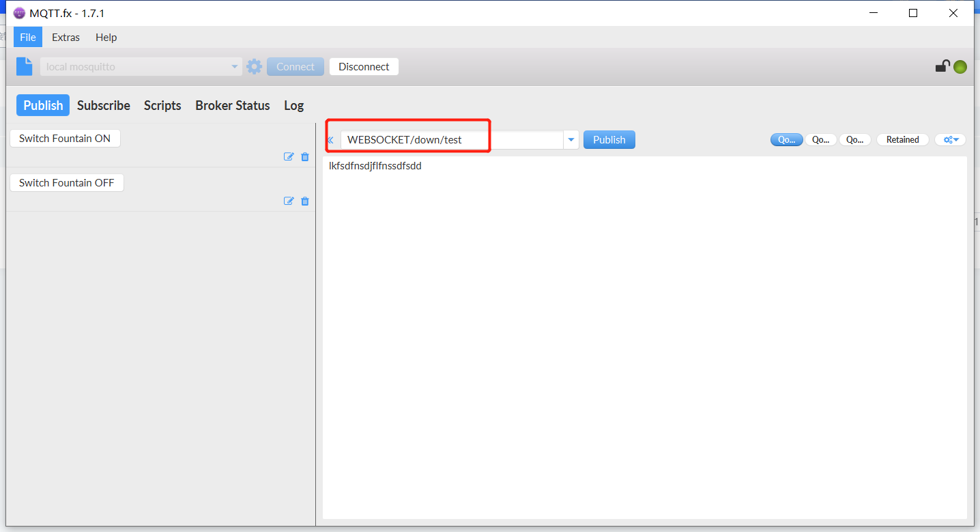Click the new connection profile file icon
Image resolution: width=980 pixels, height=532 pixels.
(x=25, y=66)
